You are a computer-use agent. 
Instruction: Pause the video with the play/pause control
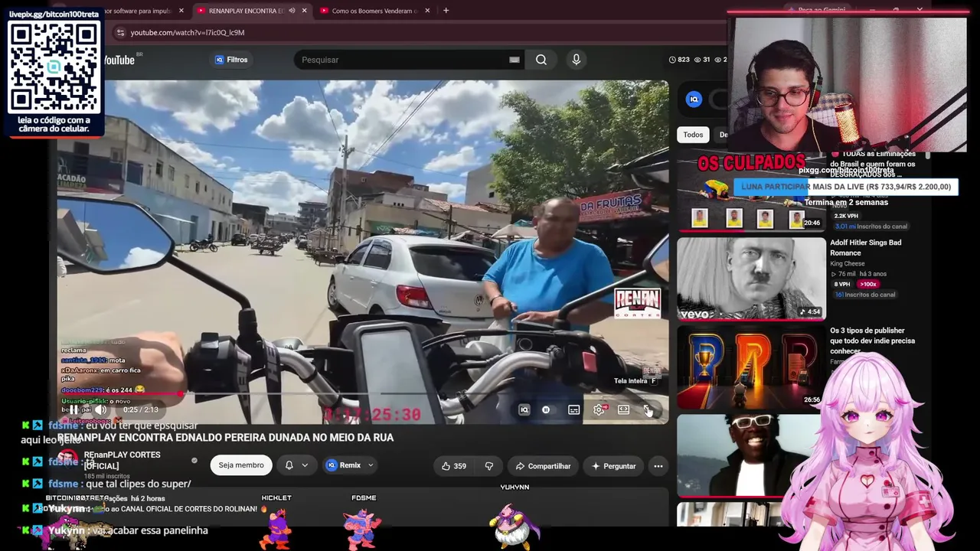tap(73, 409)
